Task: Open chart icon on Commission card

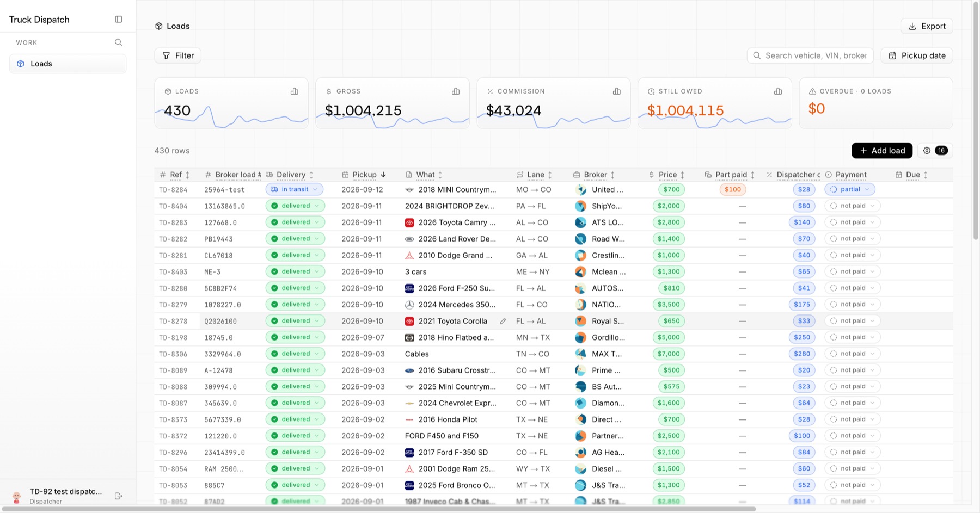Action: (617, 91)
